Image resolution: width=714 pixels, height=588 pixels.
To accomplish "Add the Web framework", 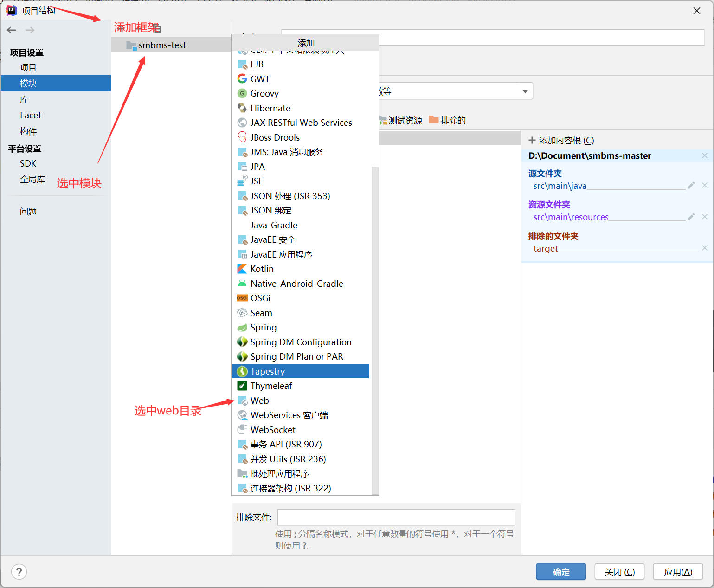I will (300, 401).
